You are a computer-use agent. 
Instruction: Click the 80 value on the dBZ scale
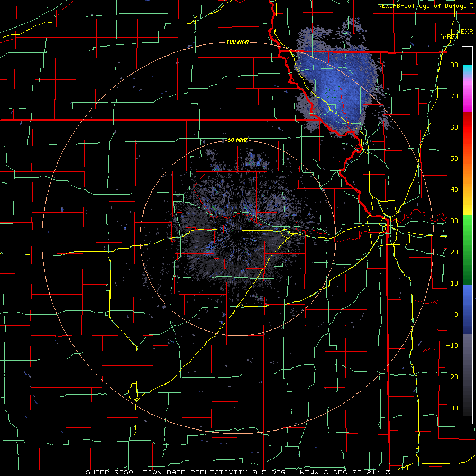click(454, 65)
